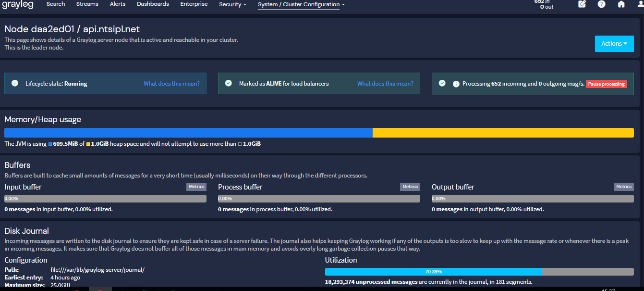644x291 pixels.
Task: Open the Graylog logo home link
Action: click(x=19, y=4)
